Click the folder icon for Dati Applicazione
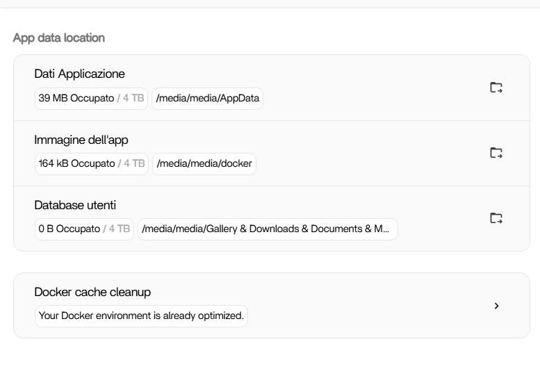Image resolution: width=540 pixels, height=392 pixels. pyautogui.click(x=496, y=88)
